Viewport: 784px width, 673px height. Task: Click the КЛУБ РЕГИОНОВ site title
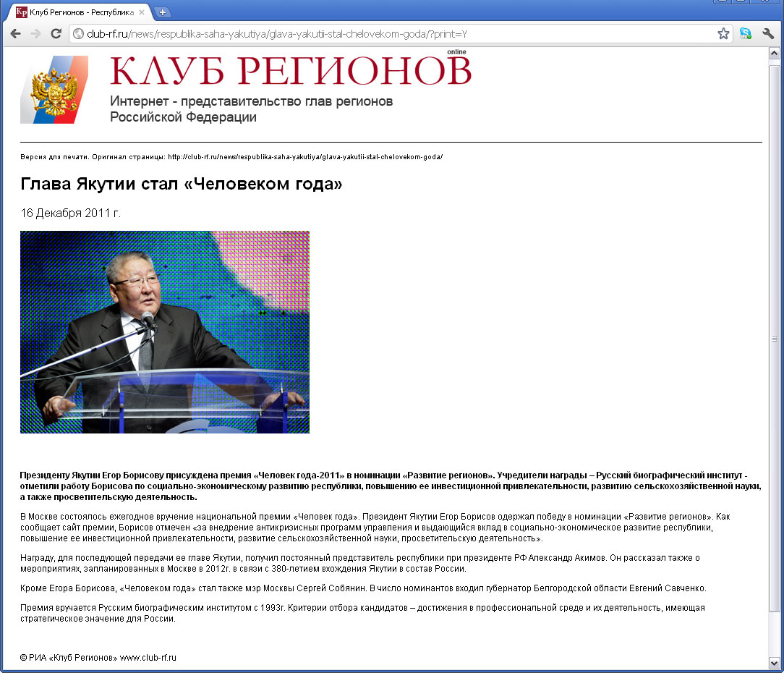tap(291, 70)
